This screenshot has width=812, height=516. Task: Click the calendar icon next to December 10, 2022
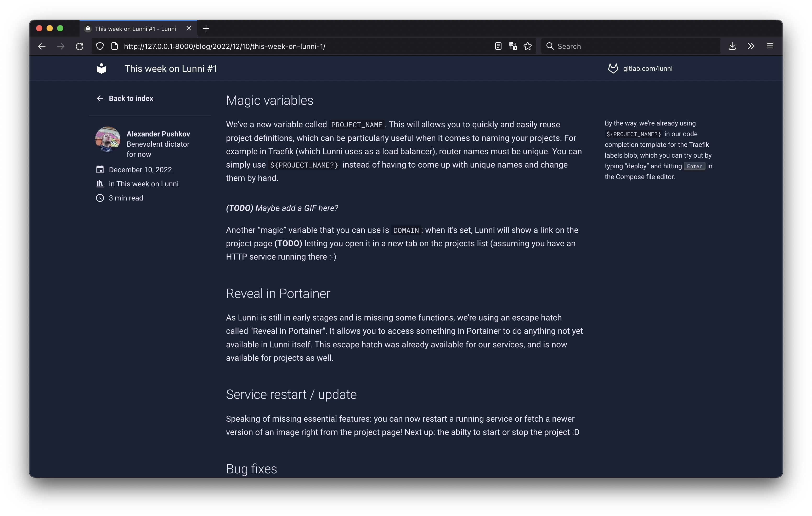coord(100,170)
